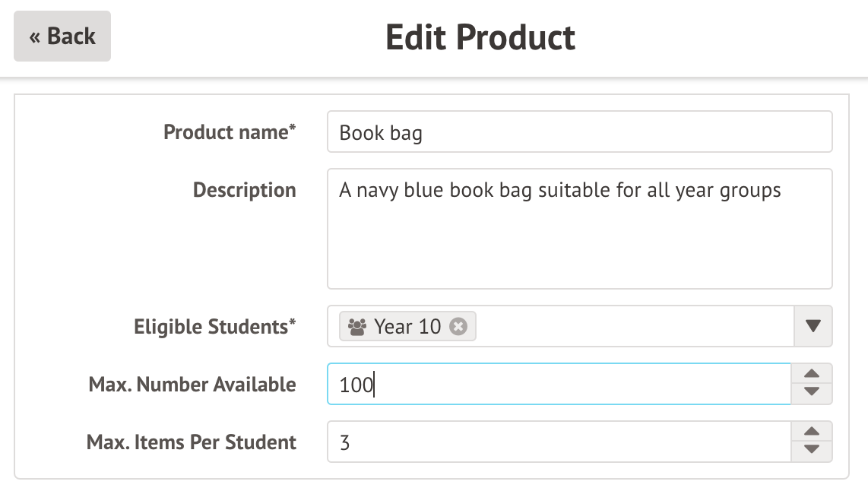Viewport: 868px width, 491px height.
Task: Click the group icon in Year 10 tag
Action: [x=356, y=327]
